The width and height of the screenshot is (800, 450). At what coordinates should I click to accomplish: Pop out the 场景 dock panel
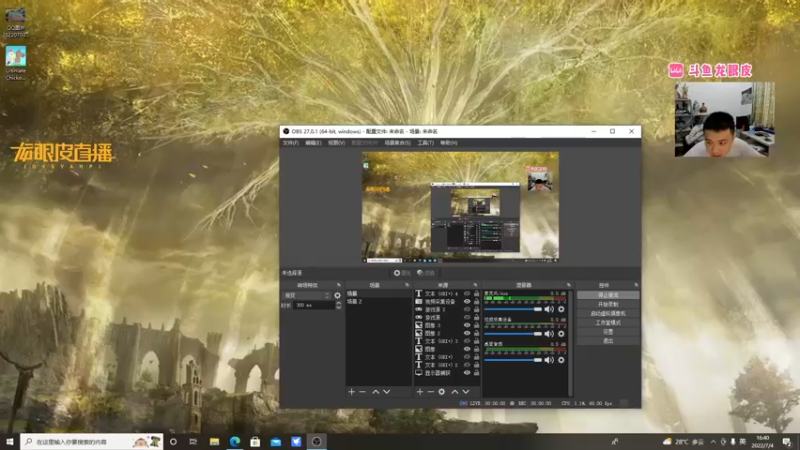coord(407,285)
